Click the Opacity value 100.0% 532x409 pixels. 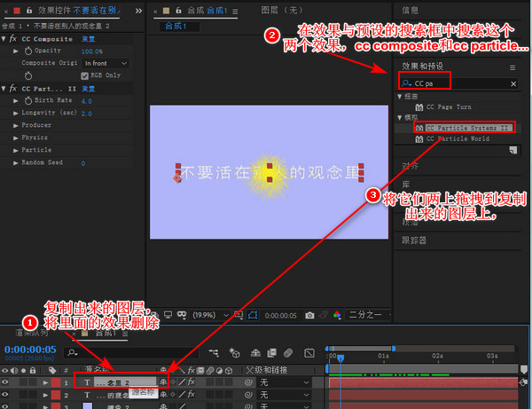tap(91, 51)
